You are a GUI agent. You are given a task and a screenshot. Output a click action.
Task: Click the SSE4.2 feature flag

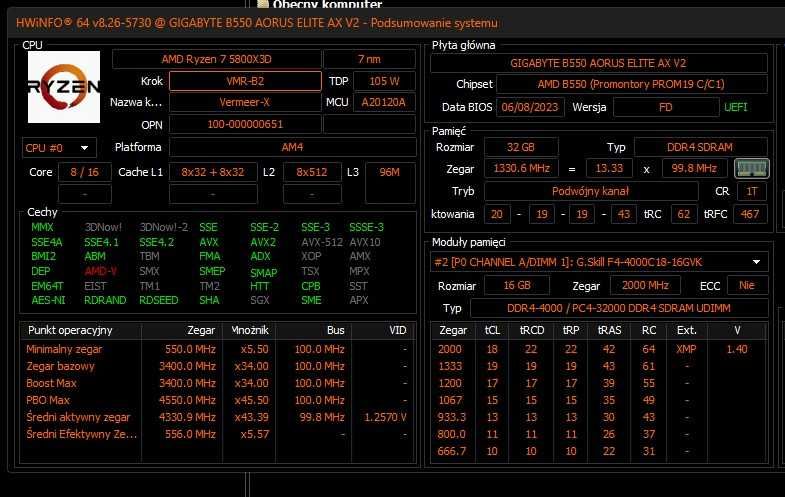157,242
